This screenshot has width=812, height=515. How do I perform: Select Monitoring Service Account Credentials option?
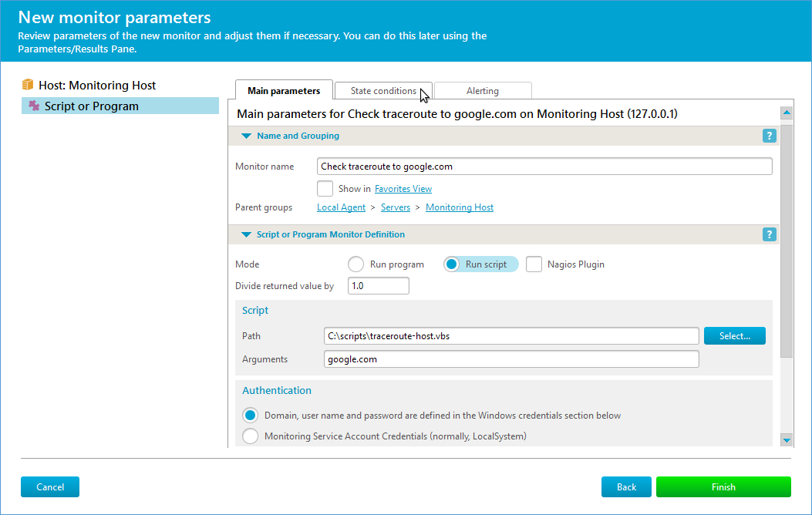[x=250, y=436]
